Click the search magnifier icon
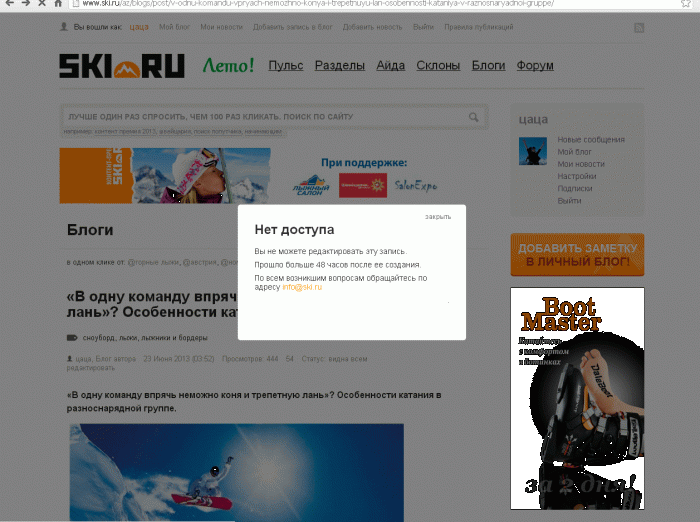This screenshot has width=700, height=522. tap(474, 117)
